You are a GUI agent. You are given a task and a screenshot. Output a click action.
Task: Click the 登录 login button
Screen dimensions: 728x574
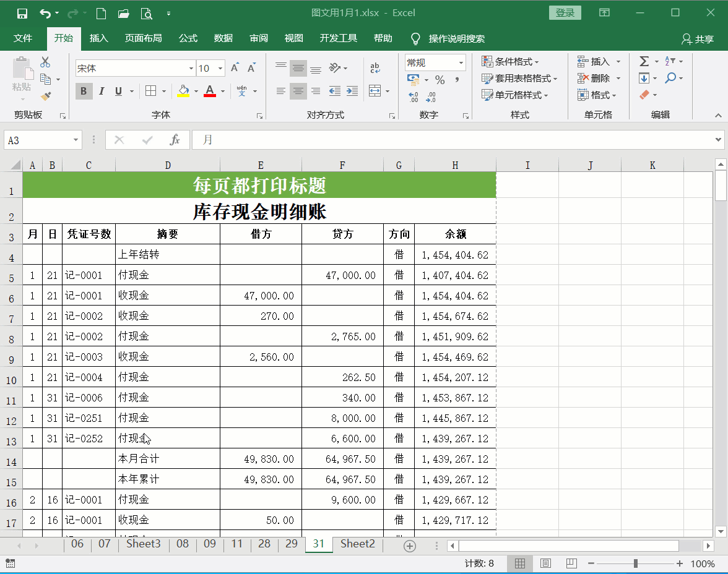click(x=565, y=12)
